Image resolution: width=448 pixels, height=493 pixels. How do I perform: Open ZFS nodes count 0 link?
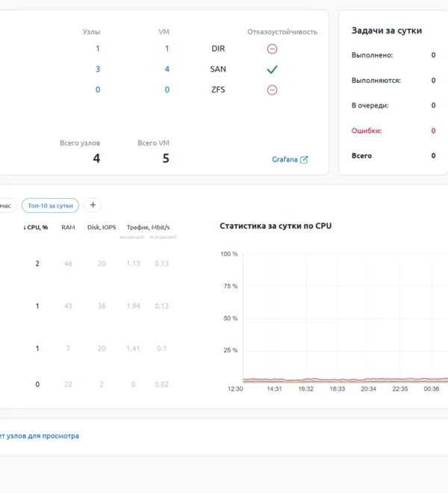98,90
